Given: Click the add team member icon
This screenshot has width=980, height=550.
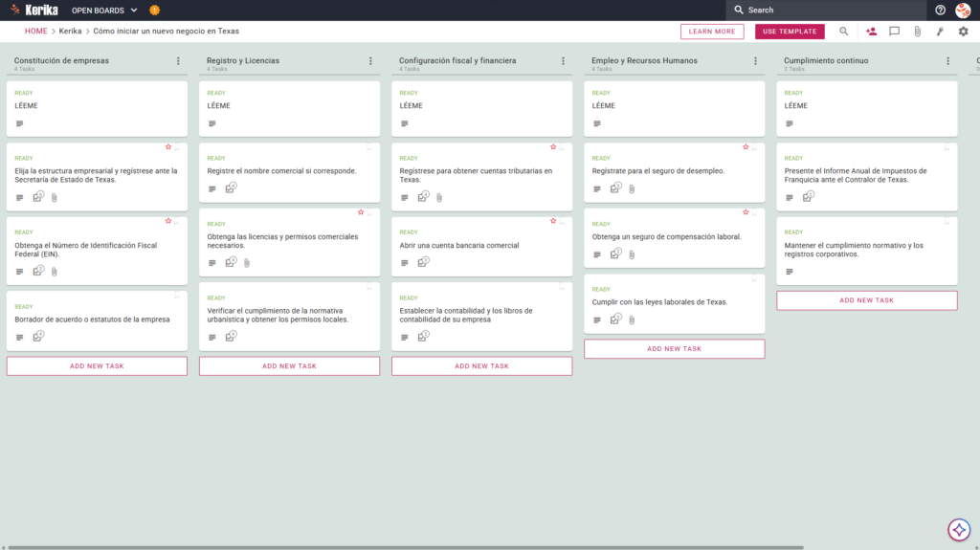Looking at the screenshot, I should (x=871, y=32).
